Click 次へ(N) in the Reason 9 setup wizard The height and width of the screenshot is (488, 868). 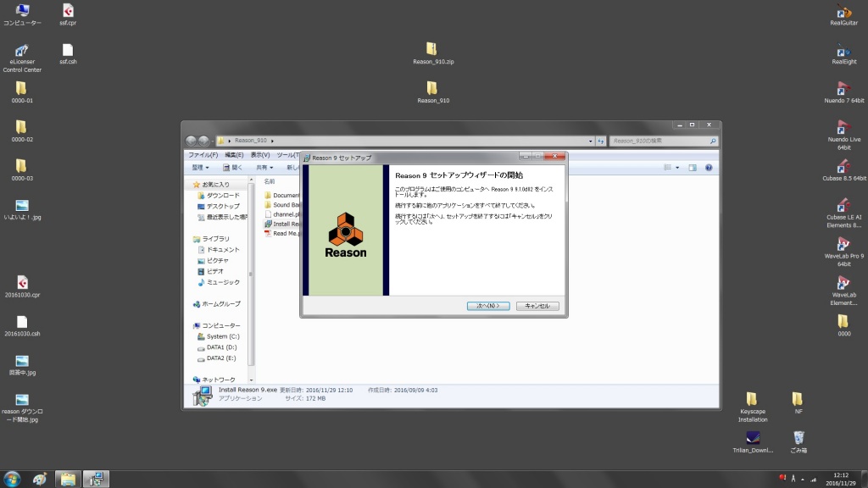pyautogui.click(x=487, y=305)
